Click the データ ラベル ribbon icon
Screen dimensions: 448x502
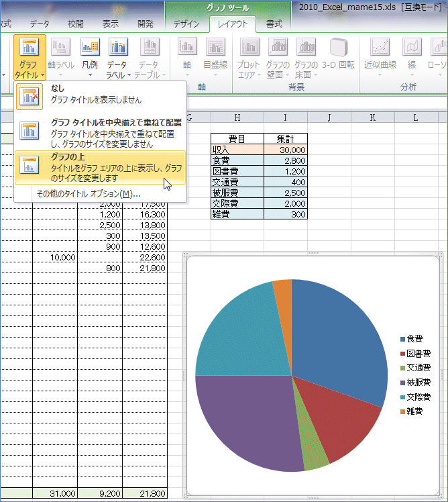pos(119,48)
